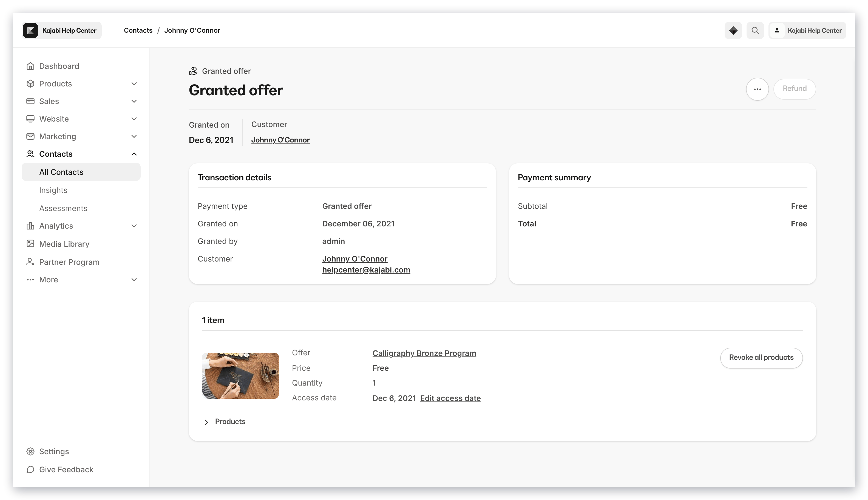Screen dimensions: 868x500
Task: Open Settings label in sidebar
Action: click(x=54, y=451)
